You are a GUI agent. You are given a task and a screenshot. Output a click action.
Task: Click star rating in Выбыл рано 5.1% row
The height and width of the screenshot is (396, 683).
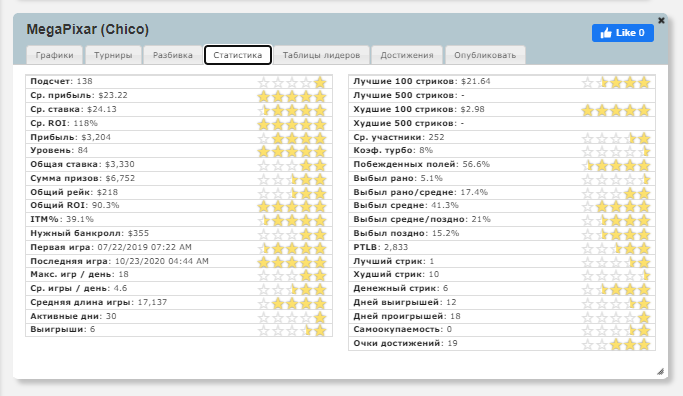click(x=616, y=179)
